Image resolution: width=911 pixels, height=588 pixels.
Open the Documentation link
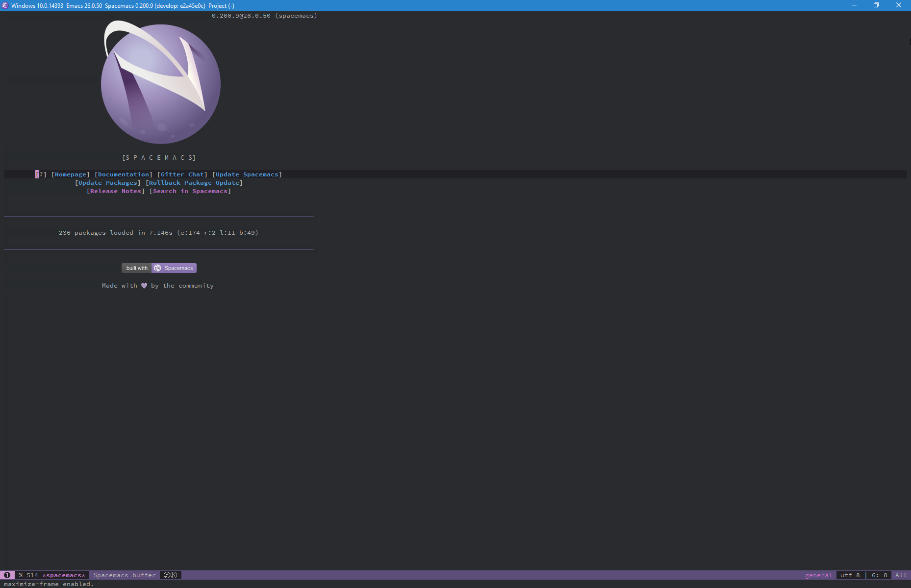(x=123, y=174)
